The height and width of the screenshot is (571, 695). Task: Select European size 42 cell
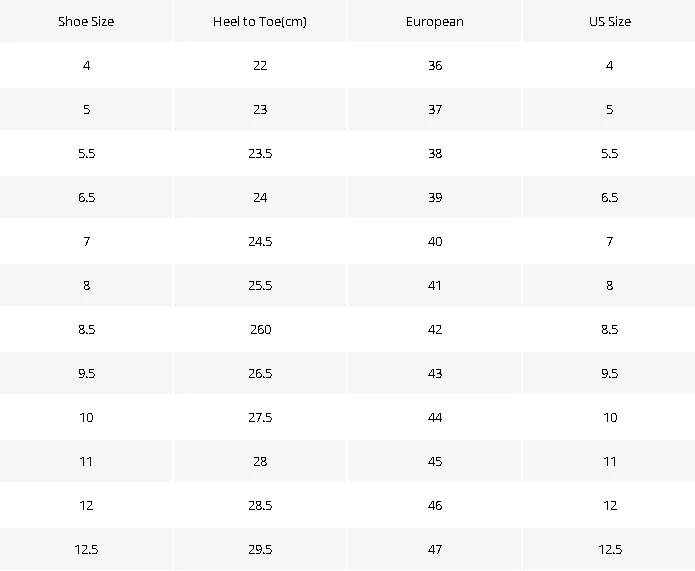click(x=435, y=329)
